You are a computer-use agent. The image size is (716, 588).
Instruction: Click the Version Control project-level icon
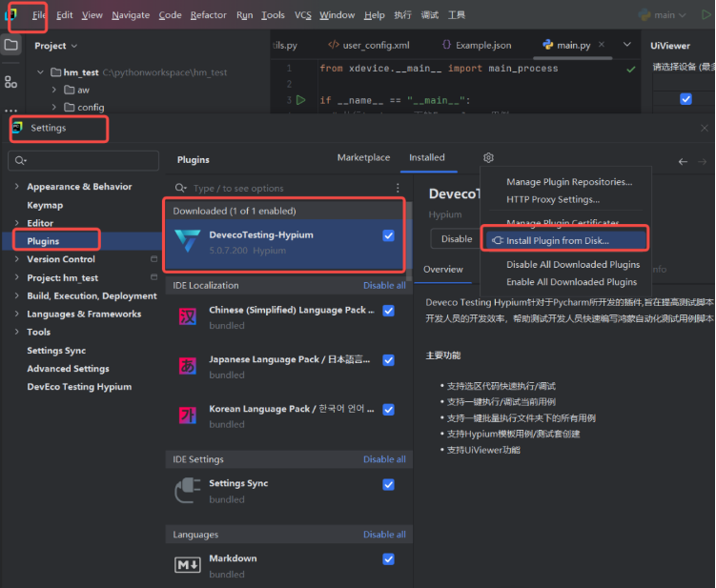click(x=153, y=259)
